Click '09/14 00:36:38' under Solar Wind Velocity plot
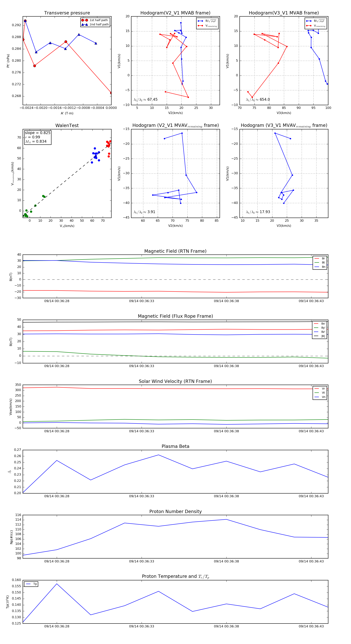The width and height of the screenshot is (351, 644). [x=226, y=431]
